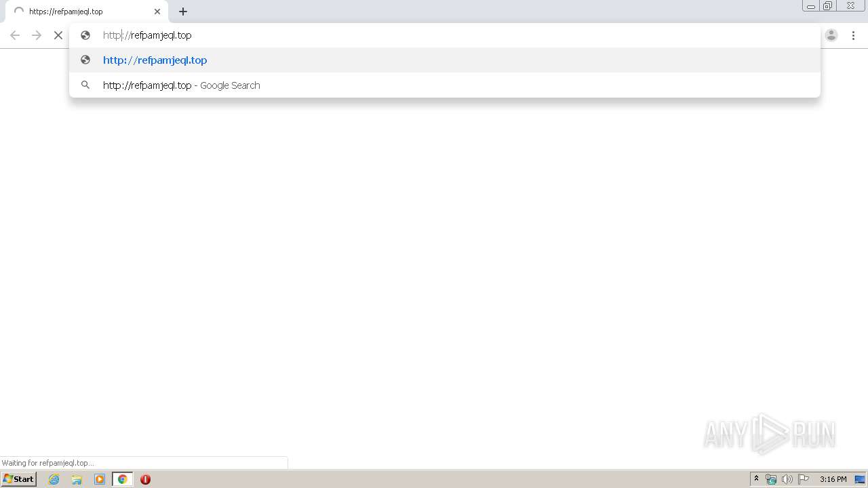Open the volume control tray icon
Screen dimensions: 868x488
[787, 479]
